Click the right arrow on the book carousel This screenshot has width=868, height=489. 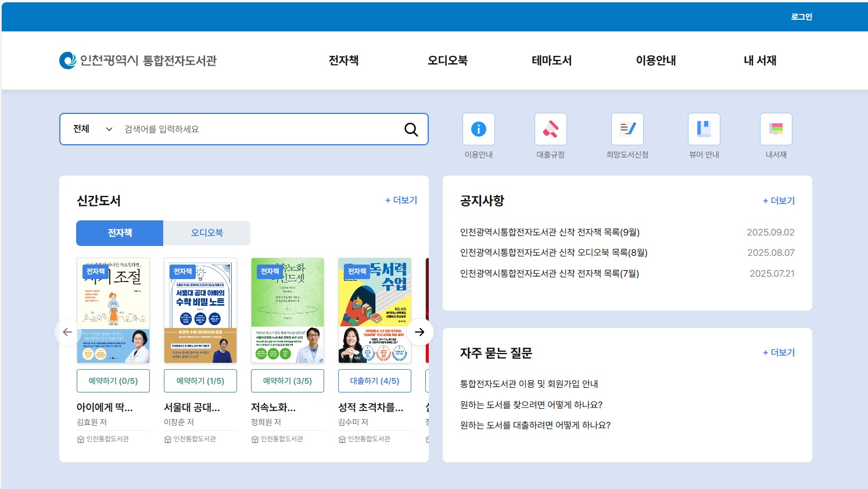click(x=419, y=331)
